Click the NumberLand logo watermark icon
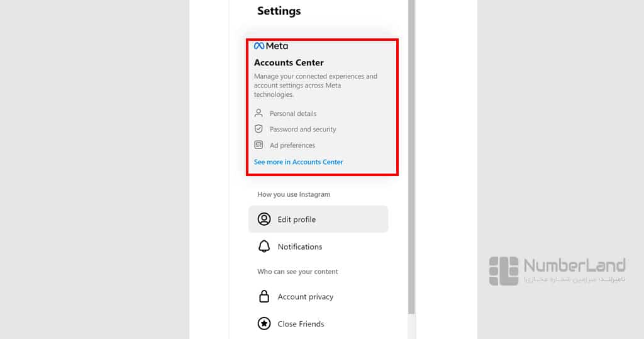The image size is (644, 339). click(x=504, y=271)
